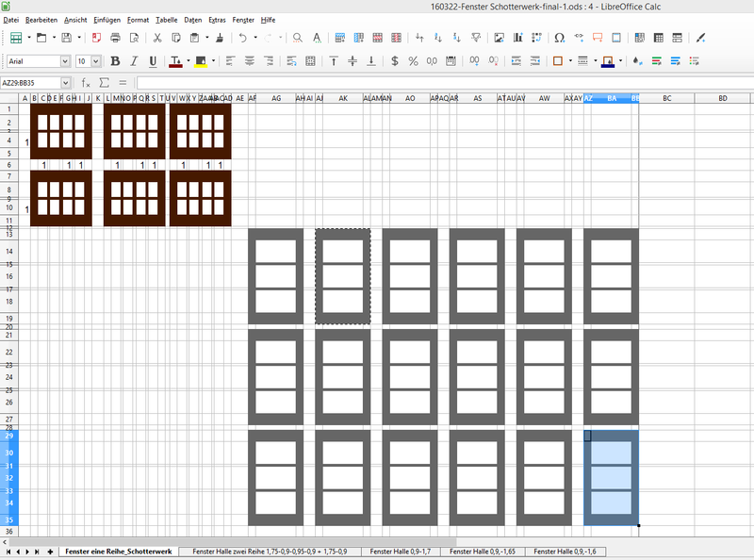Open the Arial font name dropdown
Screen dimensions: 754x560
pyautogui.click(x=65, y=61)
